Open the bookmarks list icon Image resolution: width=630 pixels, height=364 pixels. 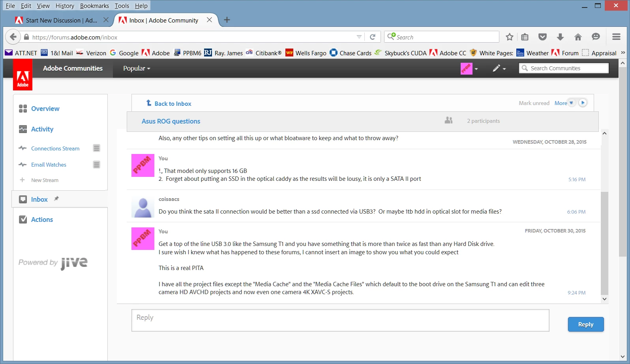coord(525,37)
